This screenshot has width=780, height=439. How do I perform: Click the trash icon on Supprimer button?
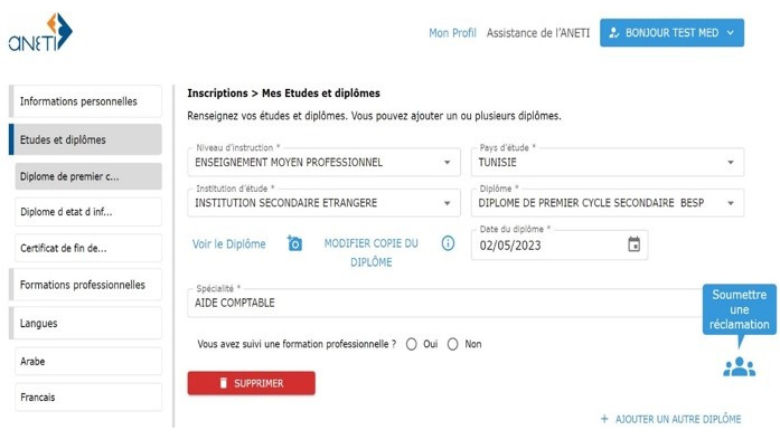coord(225,383)
